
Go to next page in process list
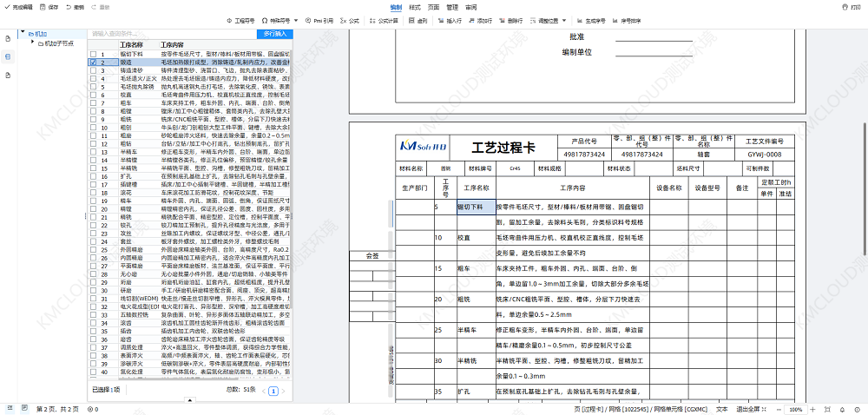(x=284, y=392)
